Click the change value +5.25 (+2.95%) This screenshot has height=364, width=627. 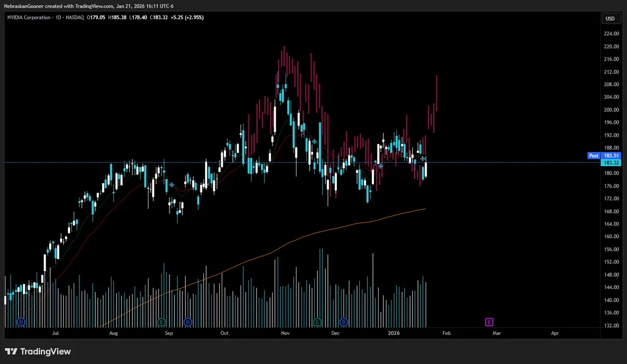187,18
